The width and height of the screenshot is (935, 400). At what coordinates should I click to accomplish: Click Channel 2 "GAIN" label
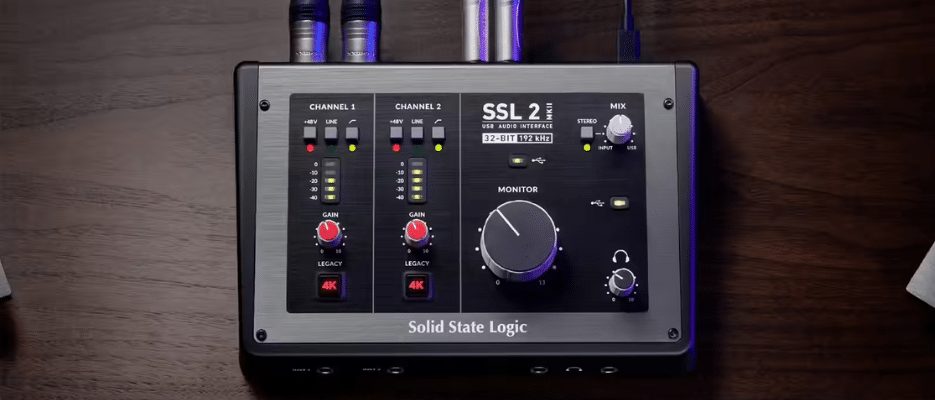pos(417,214)
